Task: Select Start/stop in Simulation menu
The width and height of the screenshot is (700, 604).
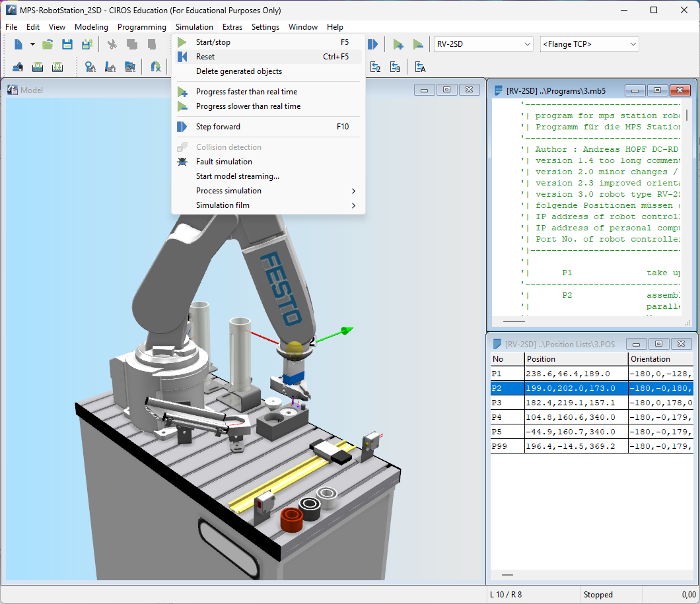Action: [268, 42]
